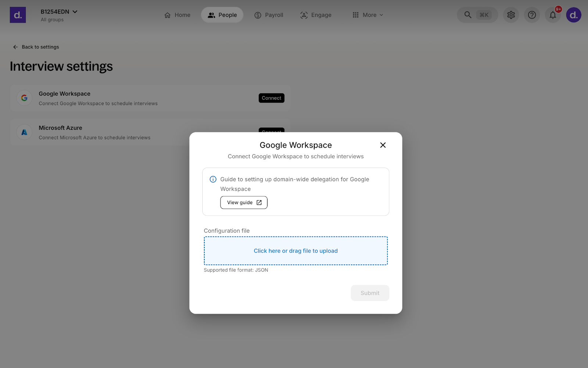588x368 pixels.
Task: Open the notifications bell
Action: pyautogui.click(x=553, y=15)
